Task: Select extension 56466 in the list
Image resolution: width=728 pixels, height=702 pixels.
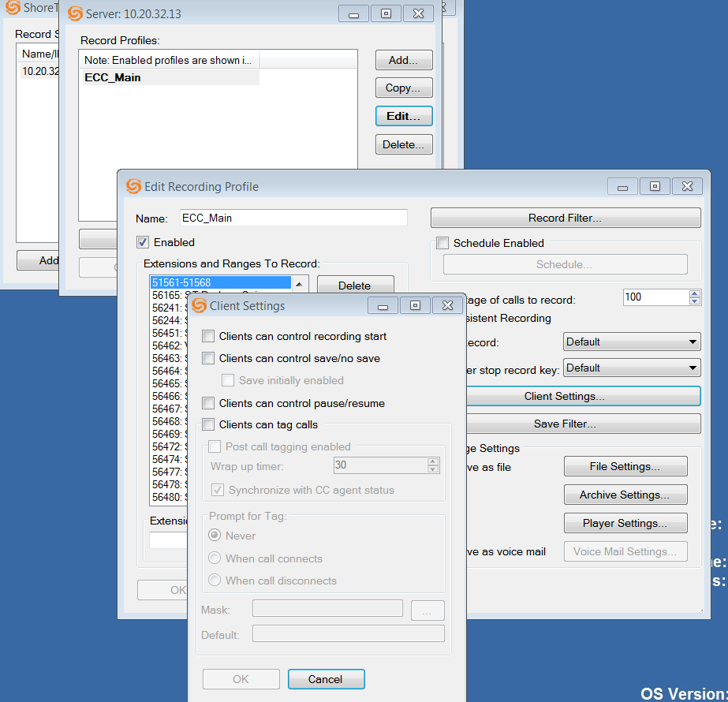Action: (170, 396)
